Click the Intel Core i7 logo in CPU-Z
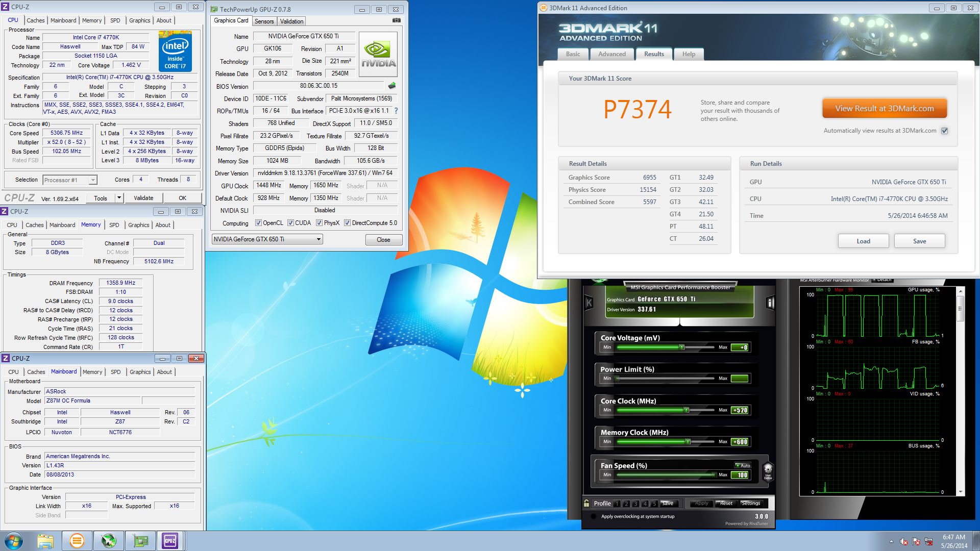Screen dimensions: 980x551 coord(175,51)
